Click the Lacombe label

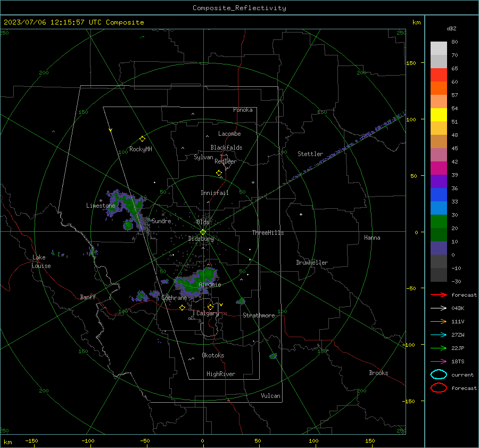point(229,134)
